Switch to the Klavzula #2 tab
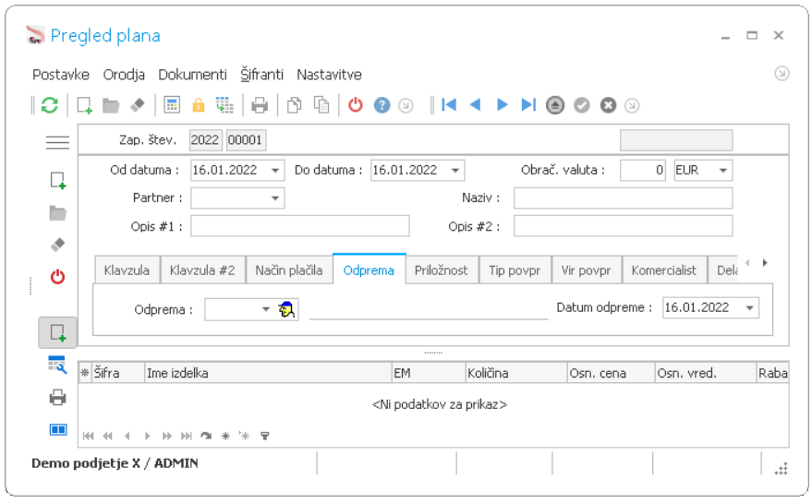This screenshot has height=504, width=812. point(202,270)
